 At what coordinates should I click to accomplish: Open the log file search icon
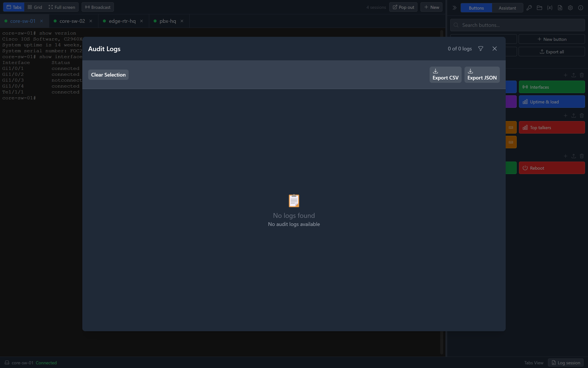click(560, 8)
